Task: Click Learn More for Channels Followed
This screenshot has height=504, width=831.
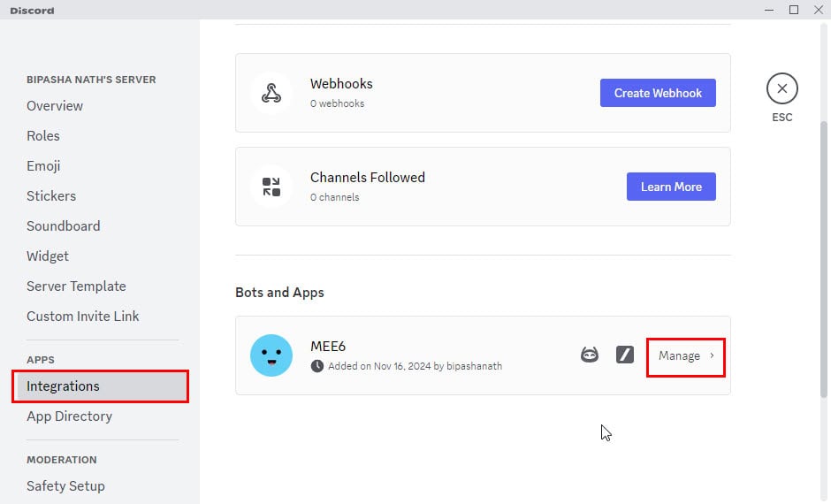Action: point(671,187)
